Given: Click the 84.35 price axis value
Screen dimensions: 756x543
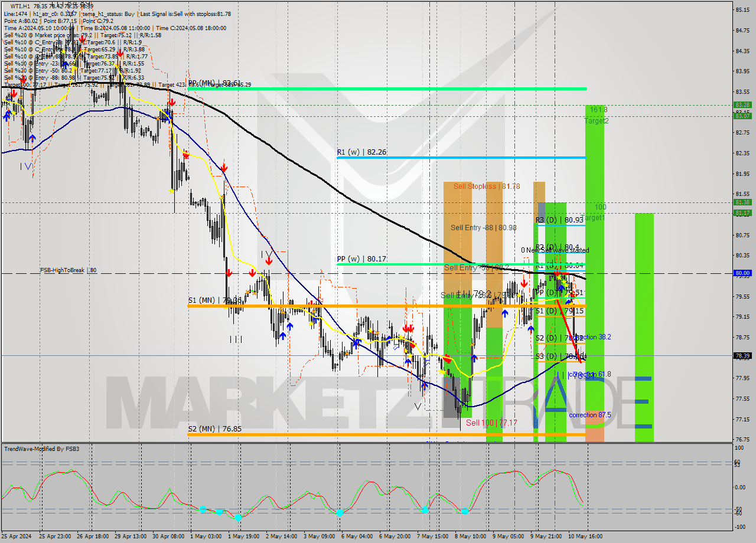Looking at the screenshot, I should 742,51.
